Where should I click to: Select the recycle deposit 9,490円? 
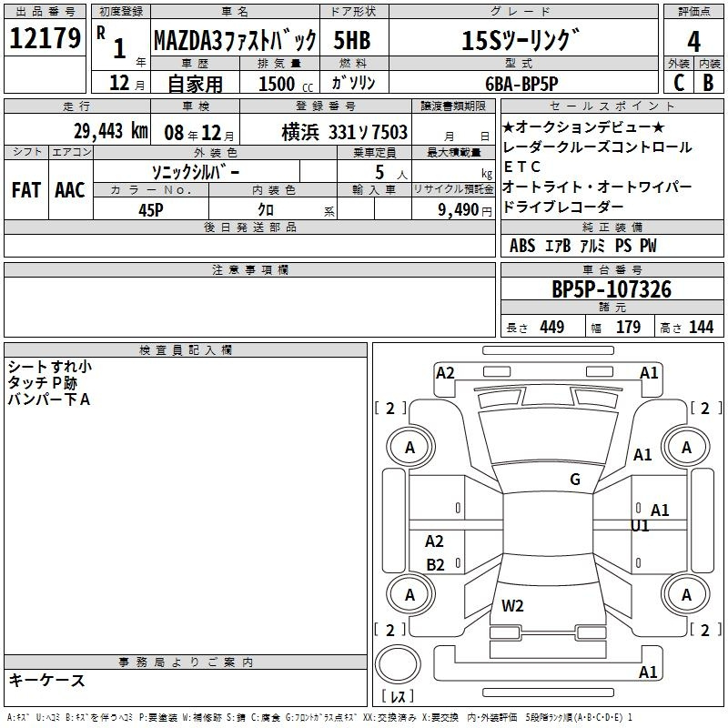pos(465,210)
